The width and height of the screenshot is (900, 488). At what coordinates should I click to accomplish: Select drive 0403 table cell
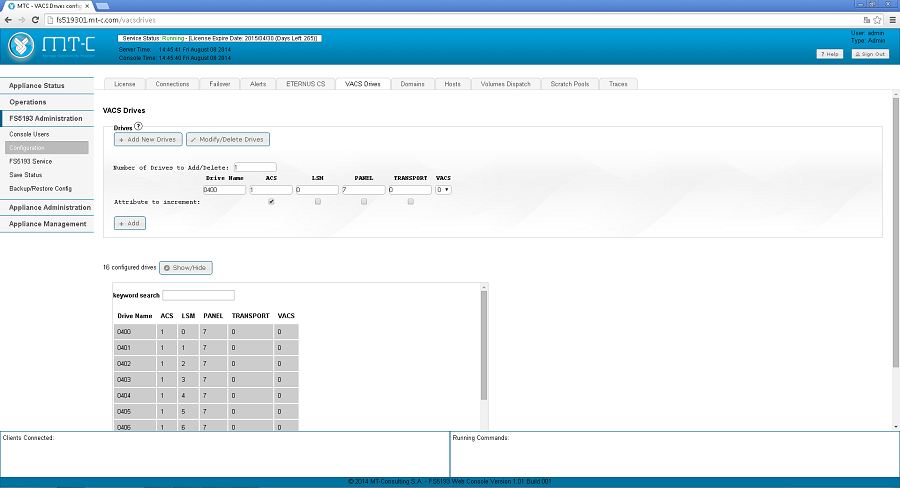tap(135, 379)
